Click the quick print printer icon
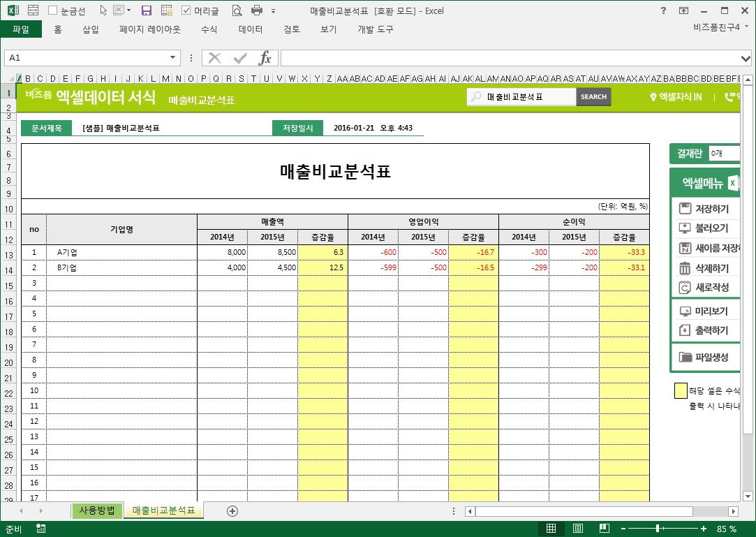This screenshot has height=537, width=756. pos(256,10)
